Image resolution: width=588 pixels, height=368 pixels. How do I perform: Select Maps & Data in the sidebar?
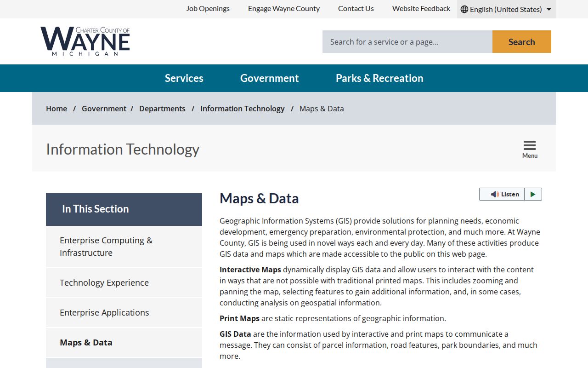tap(124, 343)
